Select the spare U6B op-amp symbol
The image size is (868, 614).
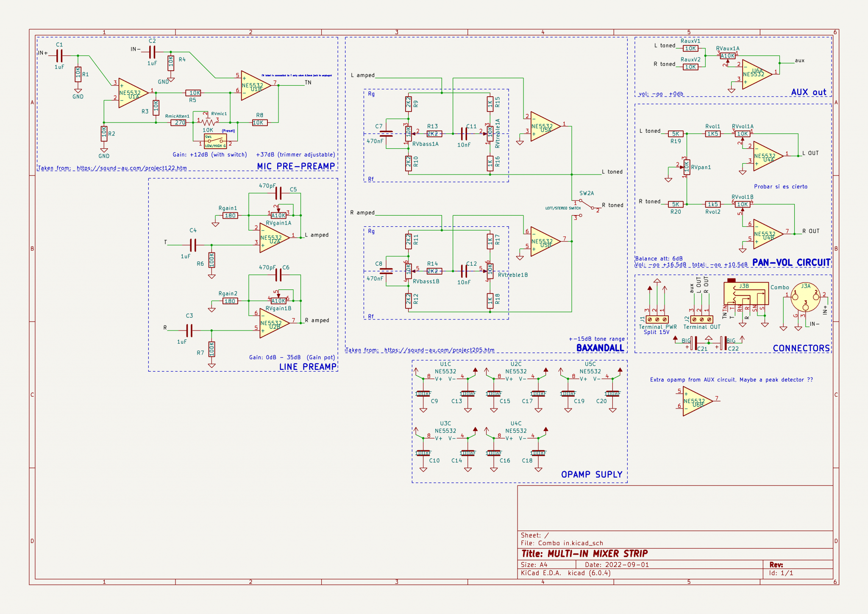pos(698,401)
